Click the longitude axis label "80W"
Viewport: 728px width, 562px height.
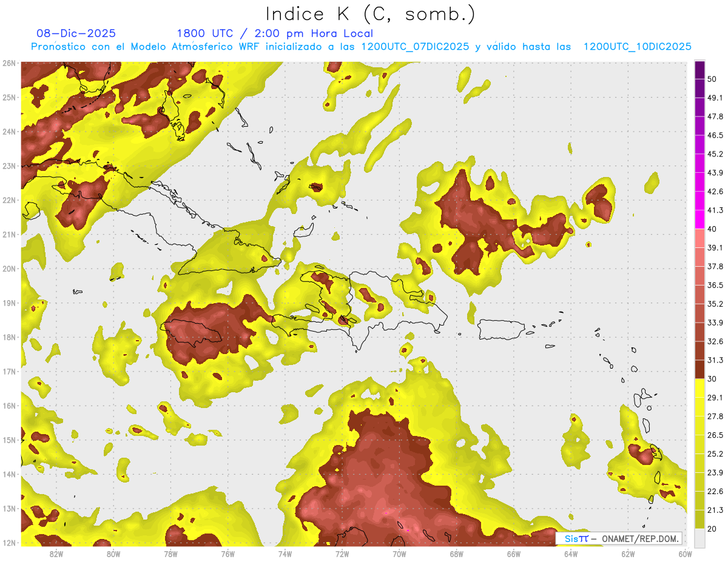pyautogui.click(x=113, y=554)
